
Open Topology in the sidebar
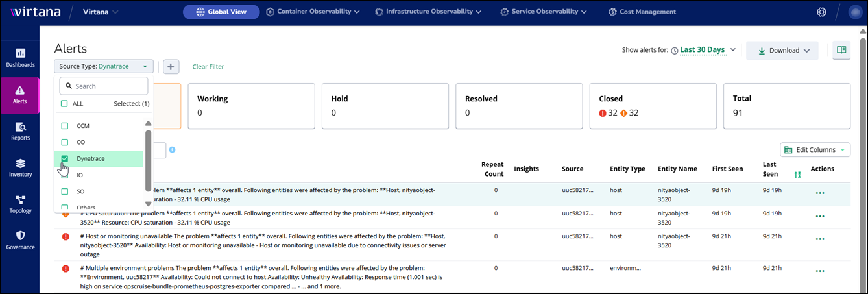tap(20, 204)
